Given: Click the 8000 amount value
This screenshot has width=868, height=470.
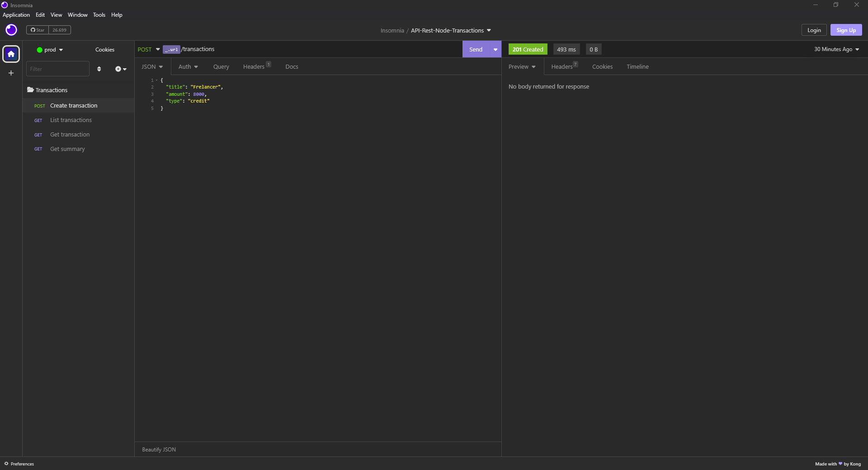Looking at the screenshot, I should click(198, 94).
